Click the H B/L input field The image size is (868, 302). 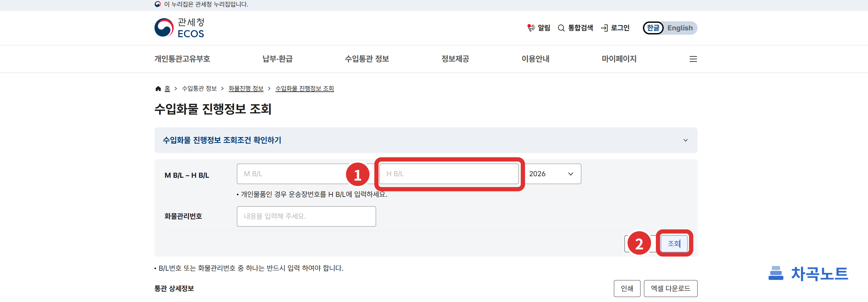point(449,174)
